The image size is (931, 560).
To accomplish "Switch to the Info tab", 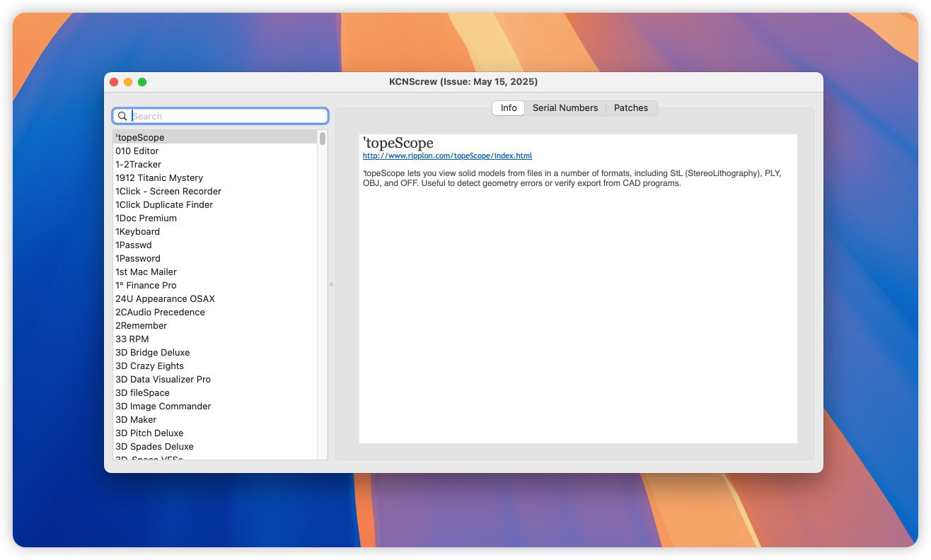I will click(509, 108).
